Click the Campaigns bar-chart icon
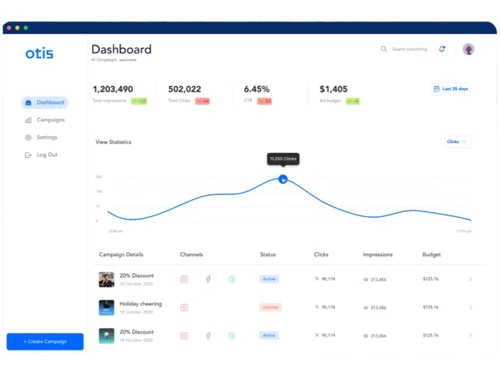The height and width of the screenshot is (375, 500). pos(28,120)
